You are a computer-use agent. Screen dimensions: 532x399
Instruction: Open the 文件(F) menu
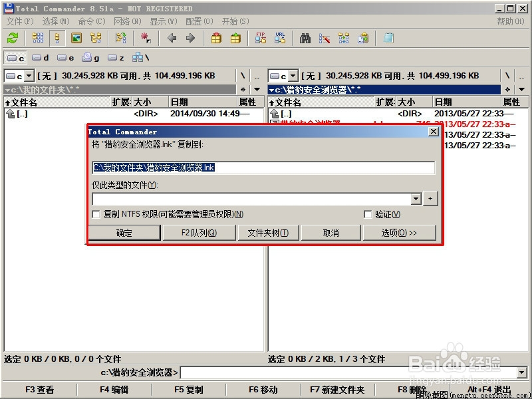20,21
